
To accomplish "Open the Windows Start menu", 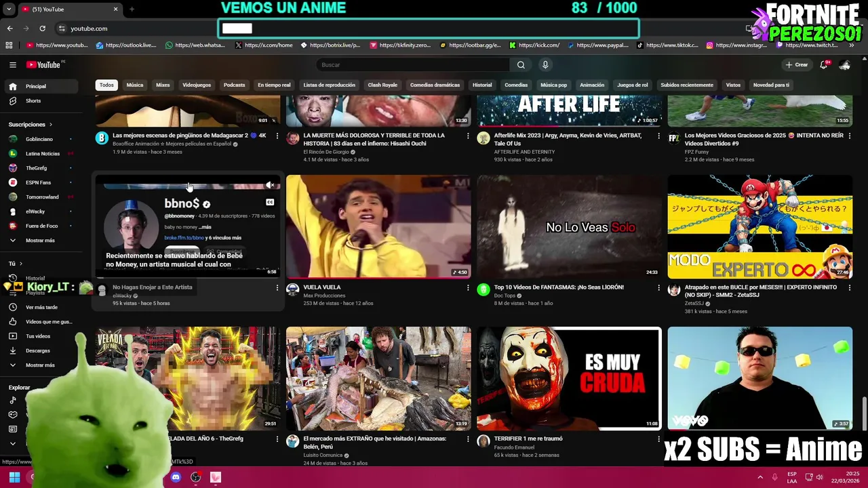I will tap(14, 477).
